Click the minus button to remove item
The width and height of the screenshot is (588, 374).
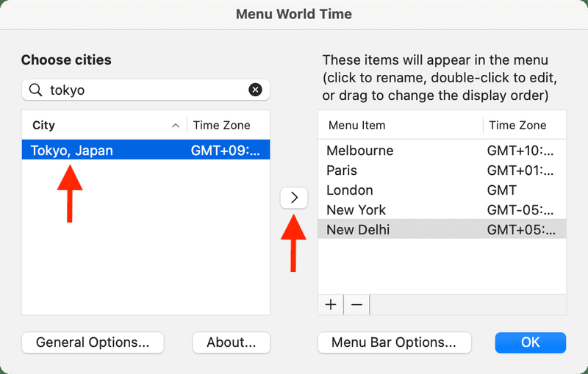(x=356, y=305)
